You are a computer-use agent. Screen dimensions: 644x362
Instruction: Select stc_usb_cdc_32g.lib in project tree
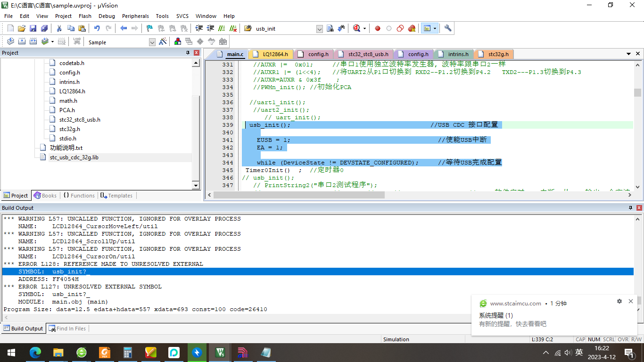click(74, 157)
